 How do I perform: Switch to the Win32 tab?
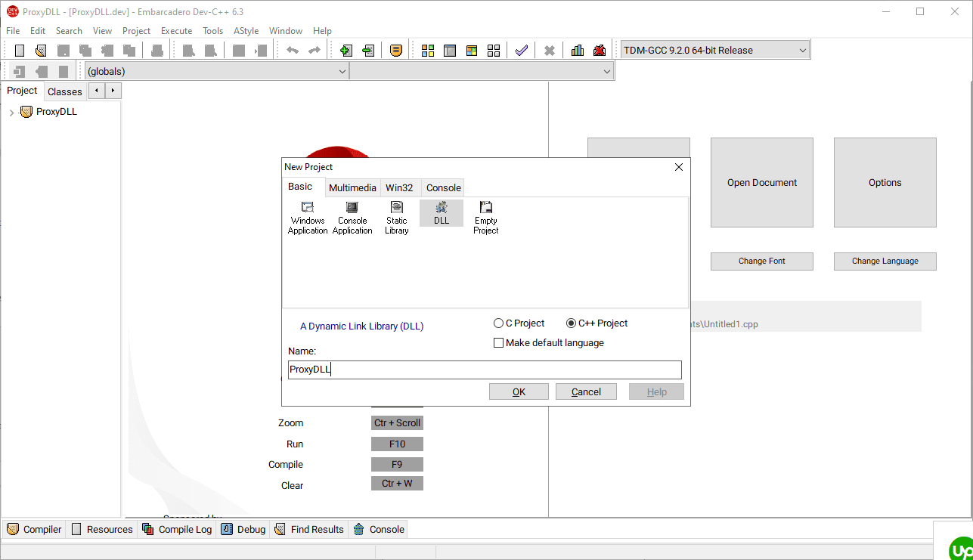tap(399, 188)
